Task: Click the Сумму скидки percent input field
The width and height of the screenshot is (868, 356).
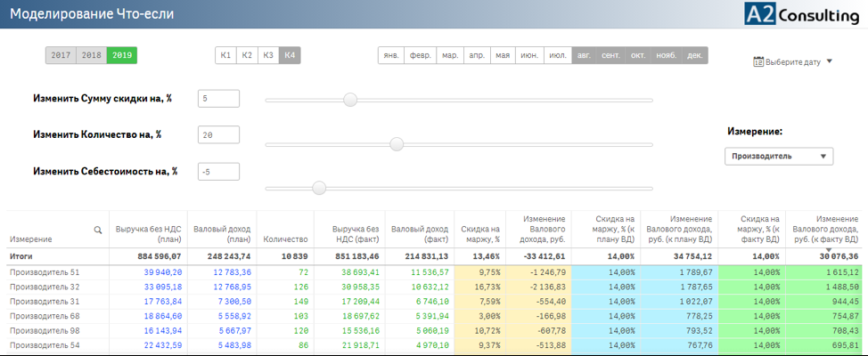Action: (219, 99)
